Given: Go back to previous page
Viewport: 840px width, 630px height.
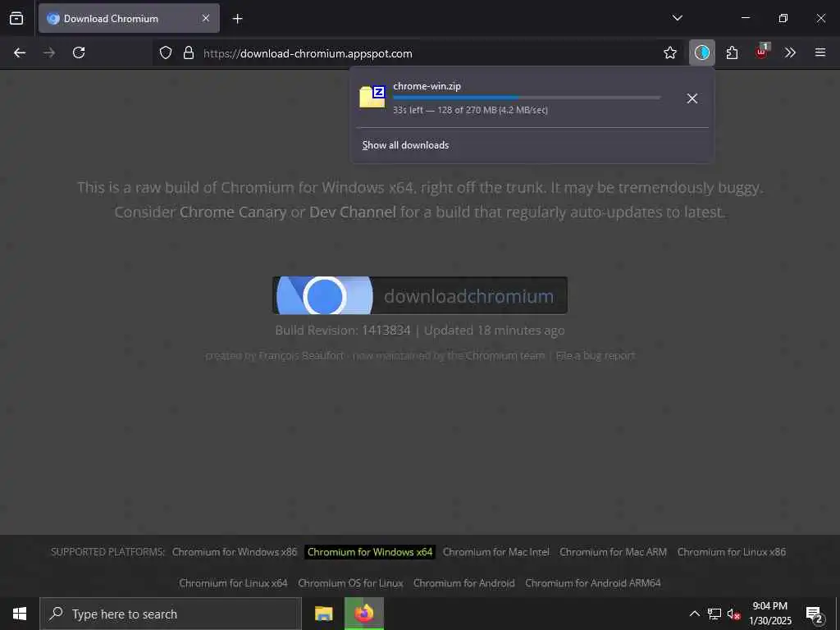Looking at the screenshot, I should (x=20, y=52).
